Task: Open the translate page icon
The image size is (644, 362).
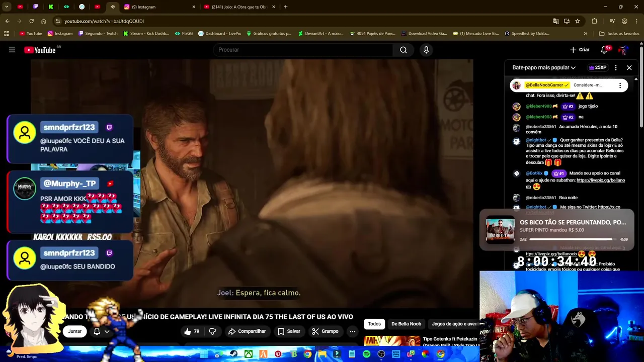Action: click(556, 21)
